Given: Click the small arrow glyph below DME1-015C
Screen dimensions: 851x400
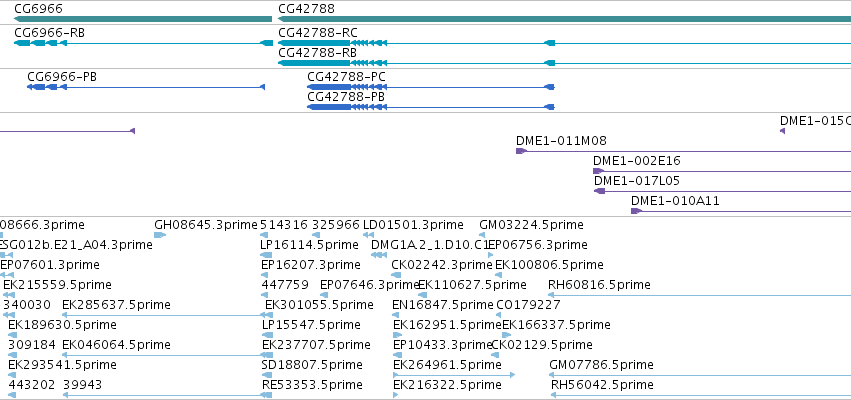Looking at the screenshot, I should pos(782,131).
